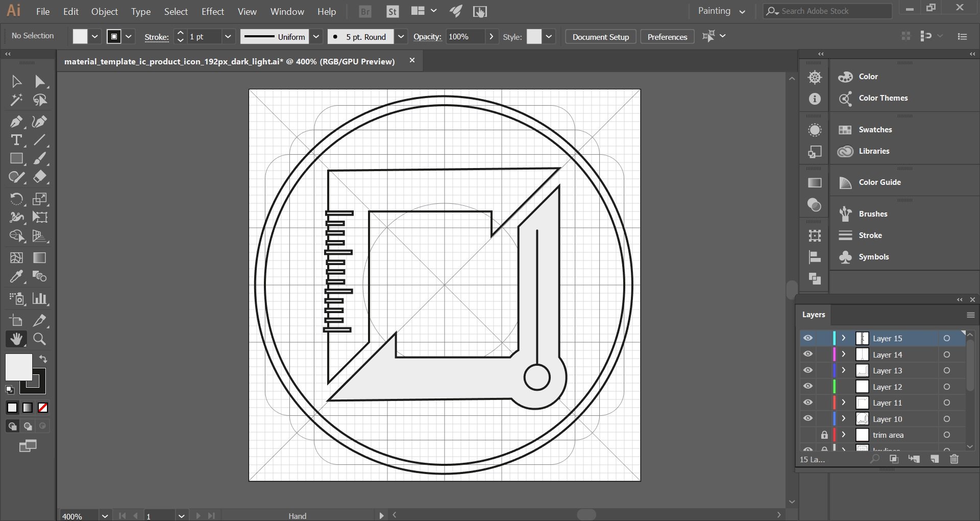Hide Layer 15 visibility
The image size is (980, 521).
pyautogui.click(x=808, y=338)
